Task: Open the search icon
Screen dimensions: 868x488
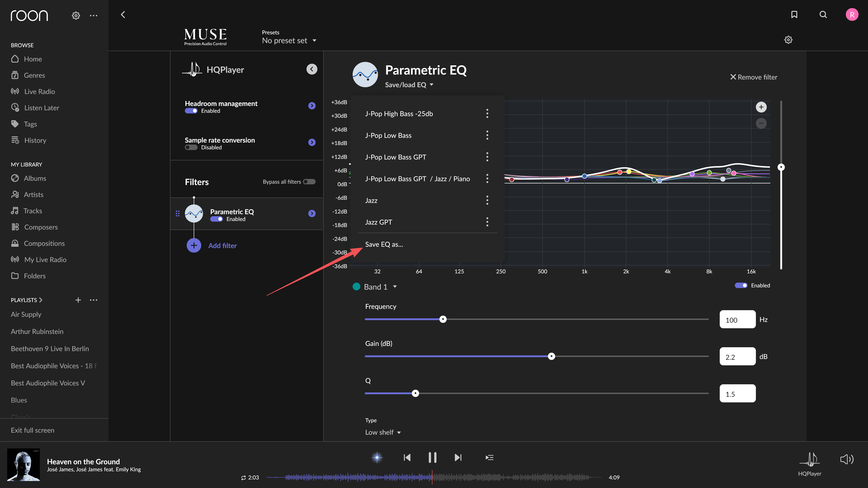Action: pyautogui.click(x=823, y=14)
